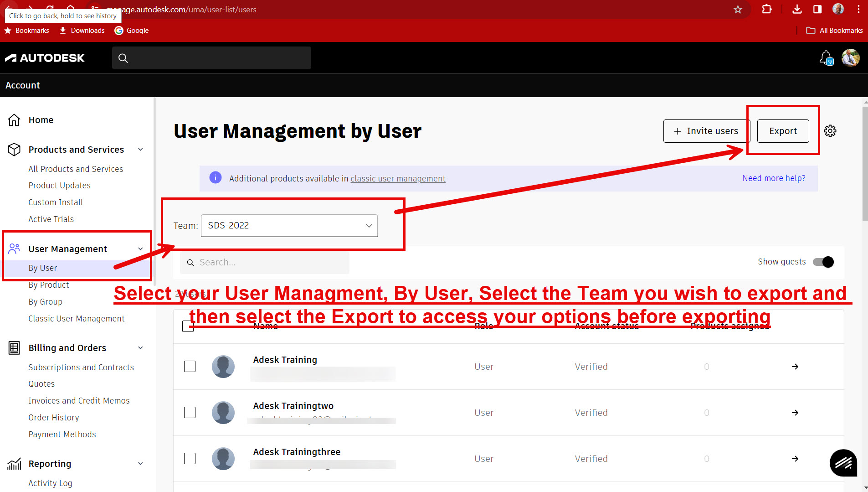Open the user profile avatar in Autodesk header
868x492 pixels.
point(850,58)
